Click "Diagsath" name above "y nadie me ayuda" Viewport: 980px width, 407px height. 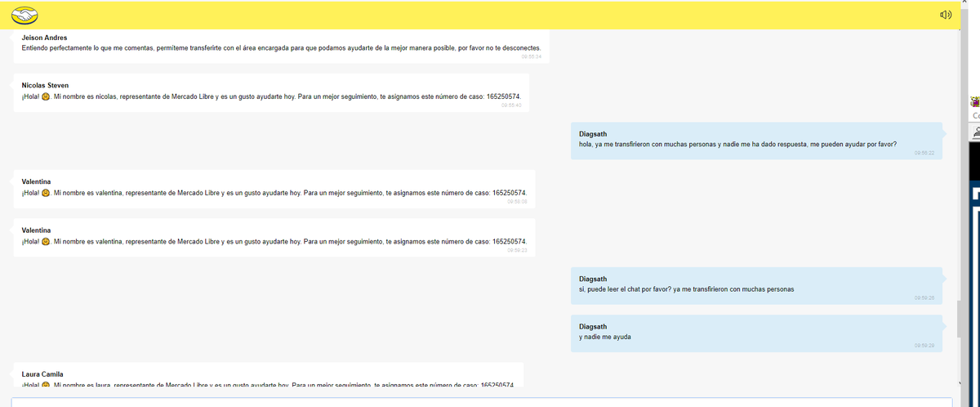[x=593, y=326]
